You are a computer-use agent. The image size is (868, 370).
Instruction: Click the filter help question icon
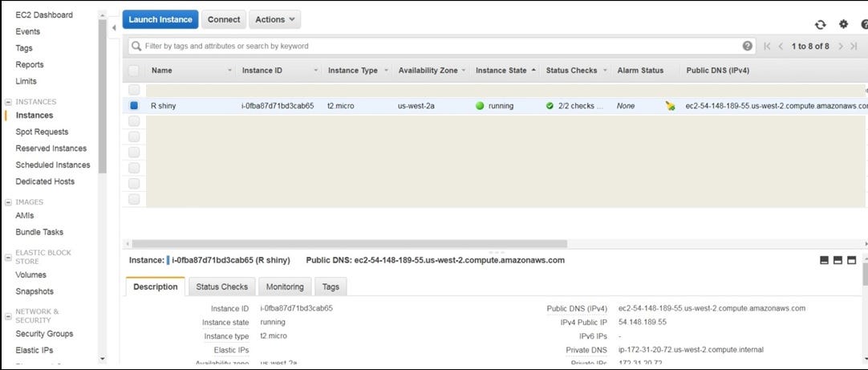click(748, 46)
